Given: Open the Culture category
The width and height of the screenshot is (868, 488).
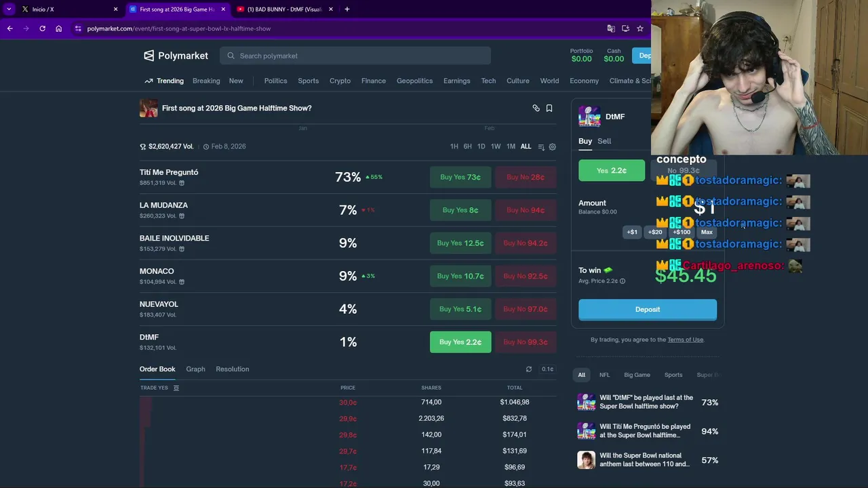Looking at the screenshot, I should point(518,81).
